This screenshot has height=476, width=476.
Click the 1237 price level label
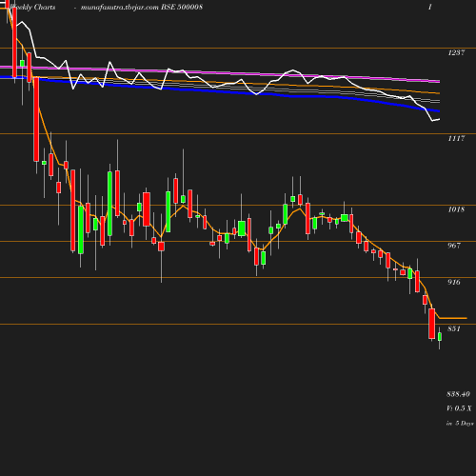456,52
